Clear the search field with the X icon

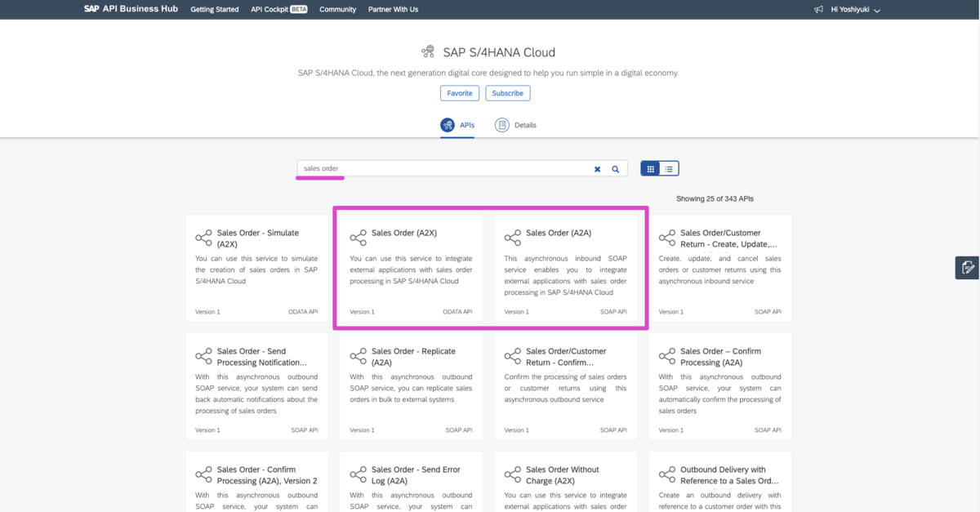pyautogui.click(x=597, y=169)
